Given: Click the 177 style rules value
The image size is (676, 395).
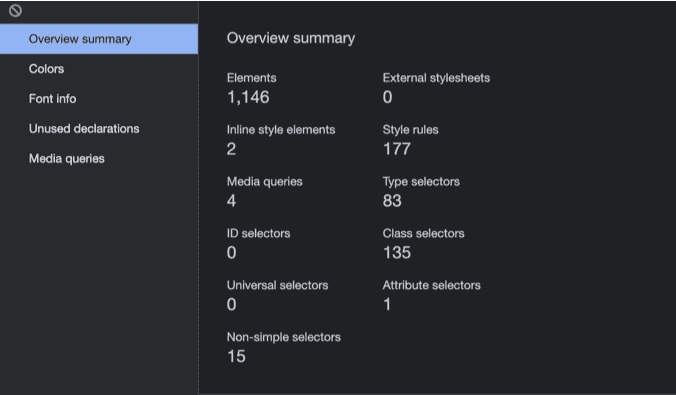Looking at the screenshot, I should 397,149.
